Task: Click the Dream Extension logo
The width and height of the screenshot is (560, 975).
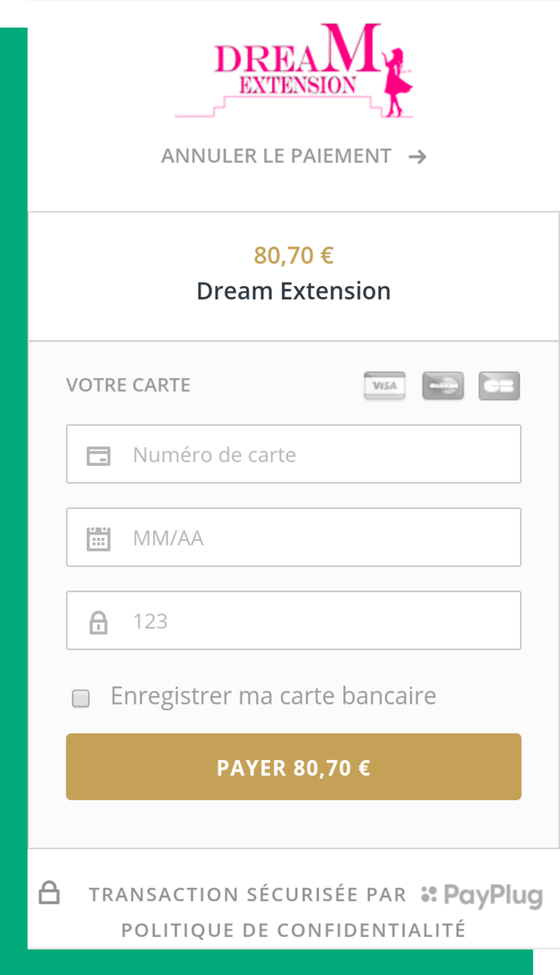Action: point(294,70)
